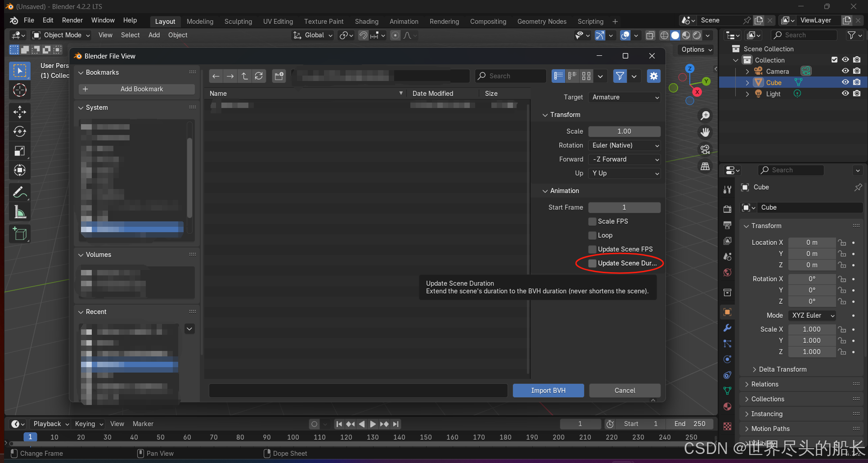Switch file view to horizontal list display

coord(572,76)
